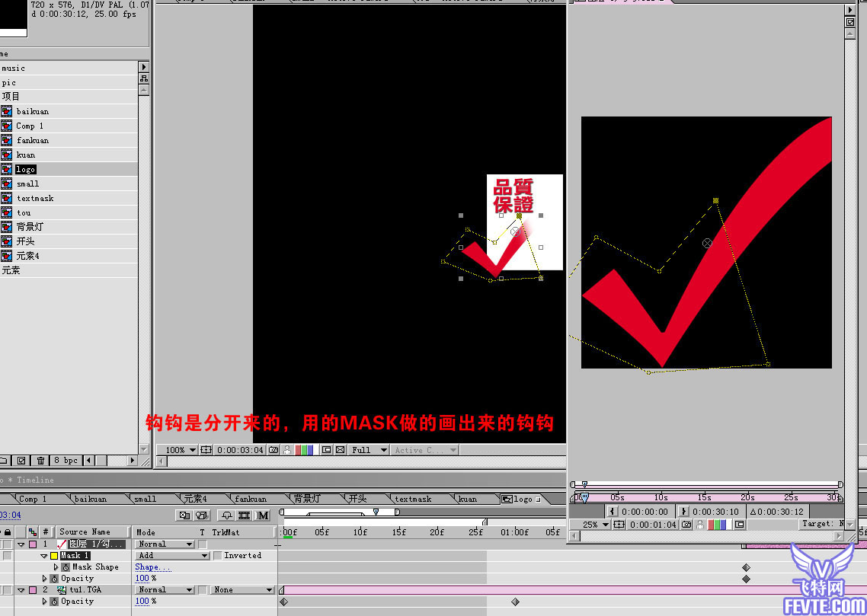Open the Add mask mode dropdown

point(172,556)
